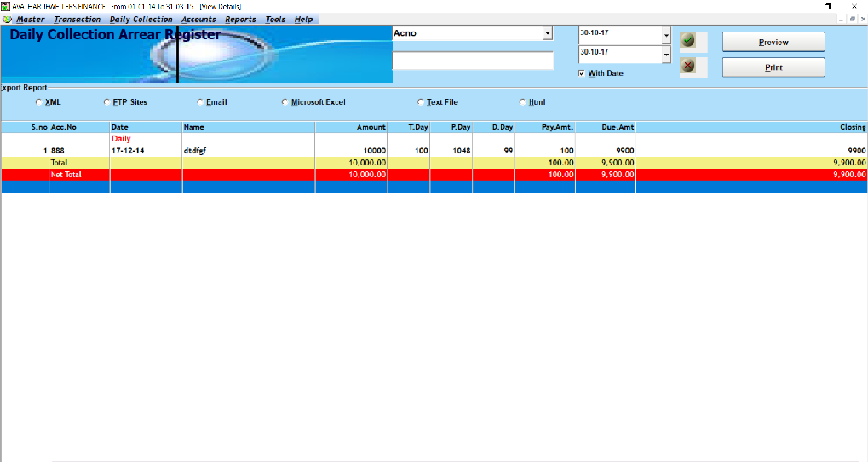This screenshot has height=462, width=868.
Task: Choose the Html export radio button
Action: point(523,102)
